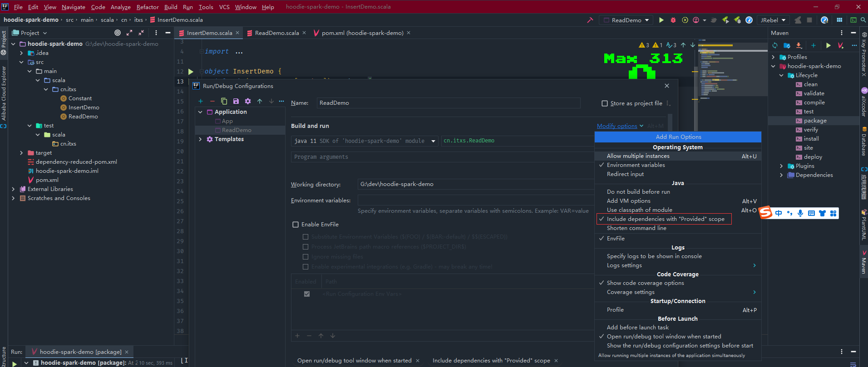Open Logs settings submenu
Image resolution: width=868 pixels, height=367 pixels.
pyautogui.click(x=678, y=265)
